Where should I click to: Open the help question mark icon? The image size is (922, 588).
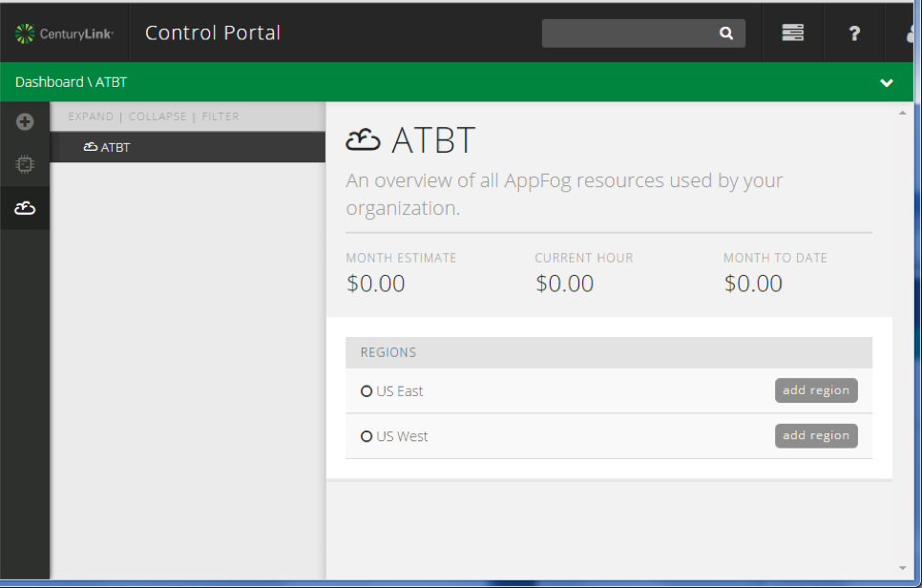pyautogui.click(x=854, y=33)
